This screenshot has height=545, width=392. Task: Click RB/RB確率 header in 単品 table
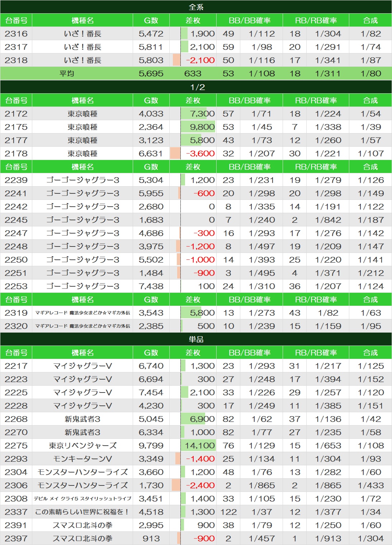(x=316, y=353)
